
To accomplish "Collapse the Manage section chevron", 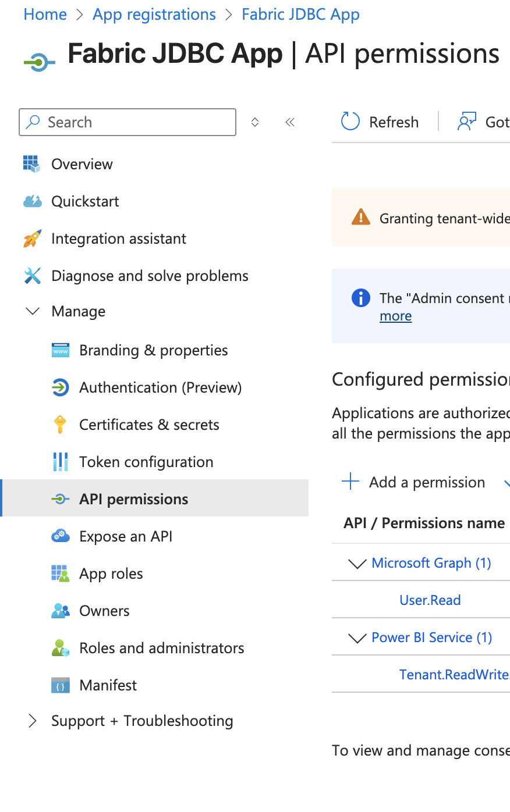I will tap(33, 311).
